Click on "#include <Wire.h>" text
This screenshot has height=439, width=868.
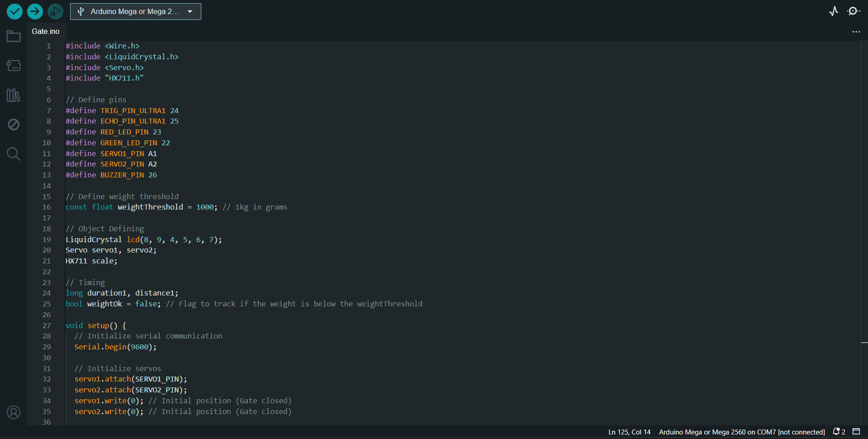[102, 46]
